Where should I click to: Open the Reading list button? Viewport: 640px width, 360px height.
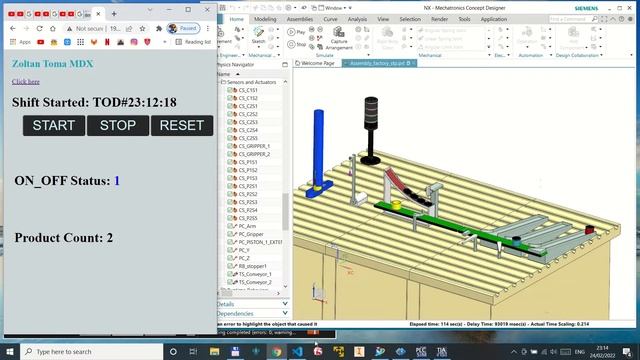coord(193,42)
